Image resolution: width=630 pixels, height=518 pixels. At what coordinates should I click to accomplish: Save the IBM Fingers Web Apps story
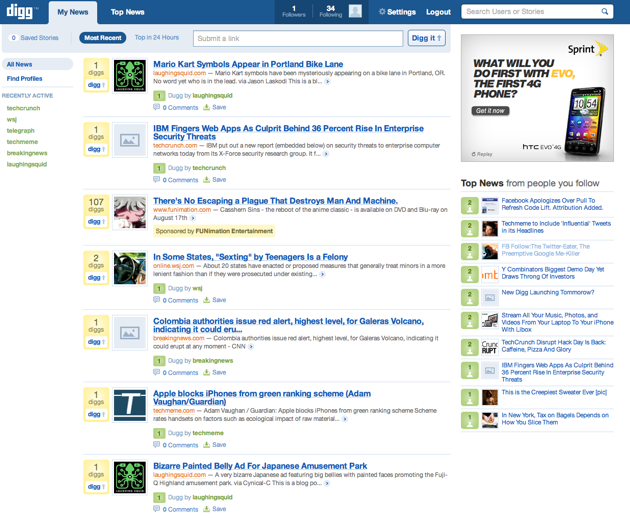pos(215,180)
